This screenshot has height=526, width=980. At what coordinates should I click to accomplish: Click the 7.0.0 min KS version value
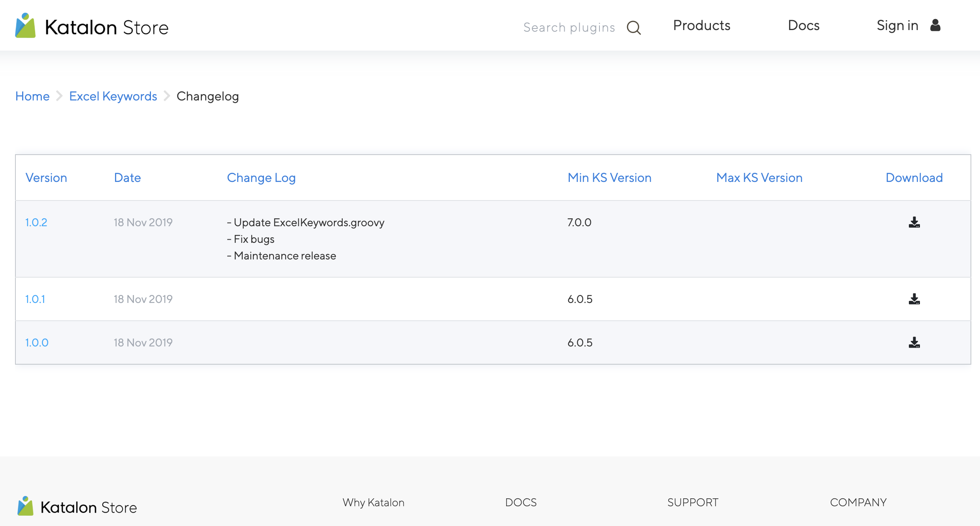[579, 222]
